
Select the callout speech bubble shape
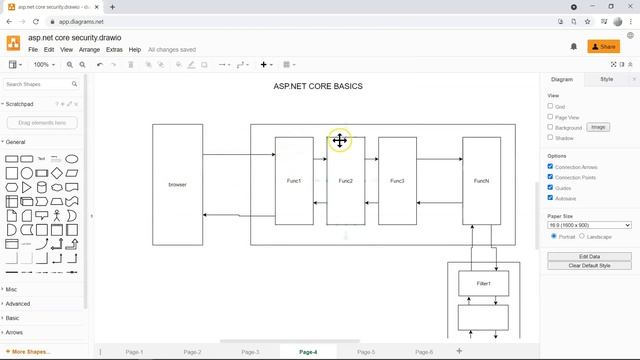point(42,216)
